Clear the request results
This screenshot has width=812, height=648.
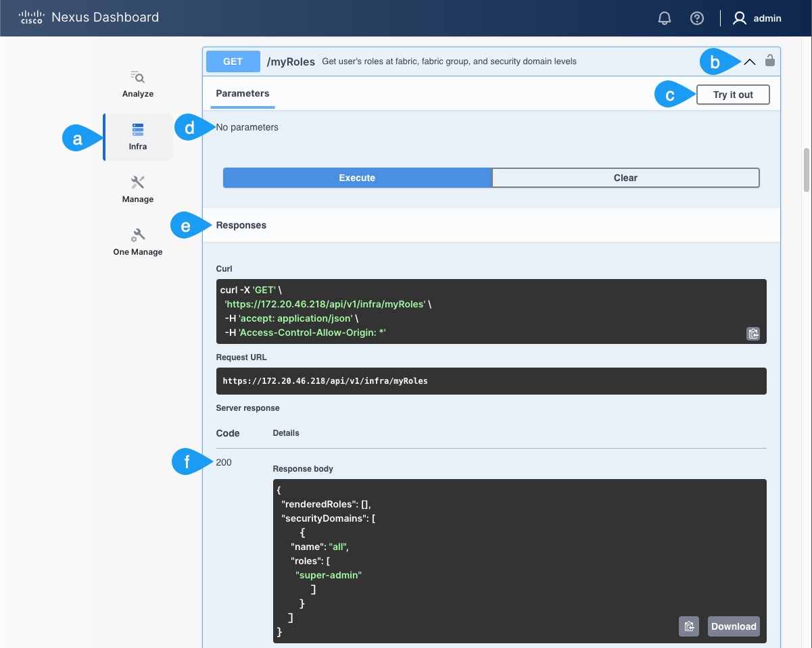(625, 177)
